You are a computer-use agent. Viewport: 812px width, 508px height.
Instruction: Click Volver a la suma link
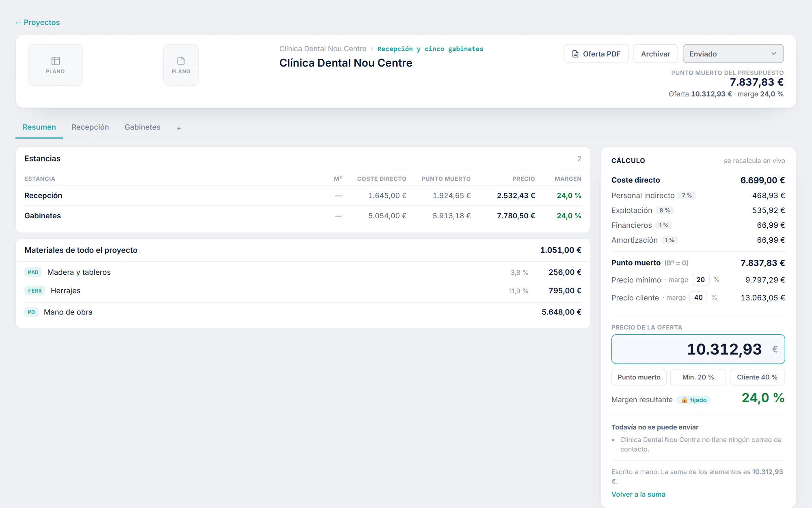tap(638, 494)
